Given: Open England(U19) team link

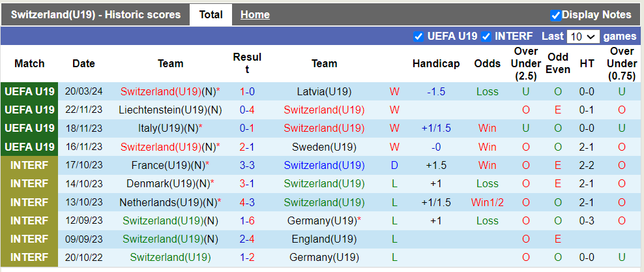Looking at the screenshot, I should click(x=324, y=239).
